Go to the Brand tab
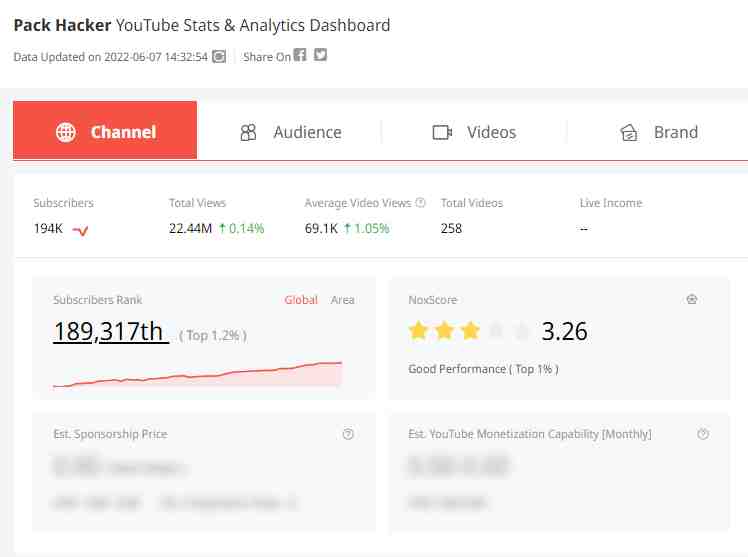The height and width of the screenshot is (557, 748). coord(659,132)
